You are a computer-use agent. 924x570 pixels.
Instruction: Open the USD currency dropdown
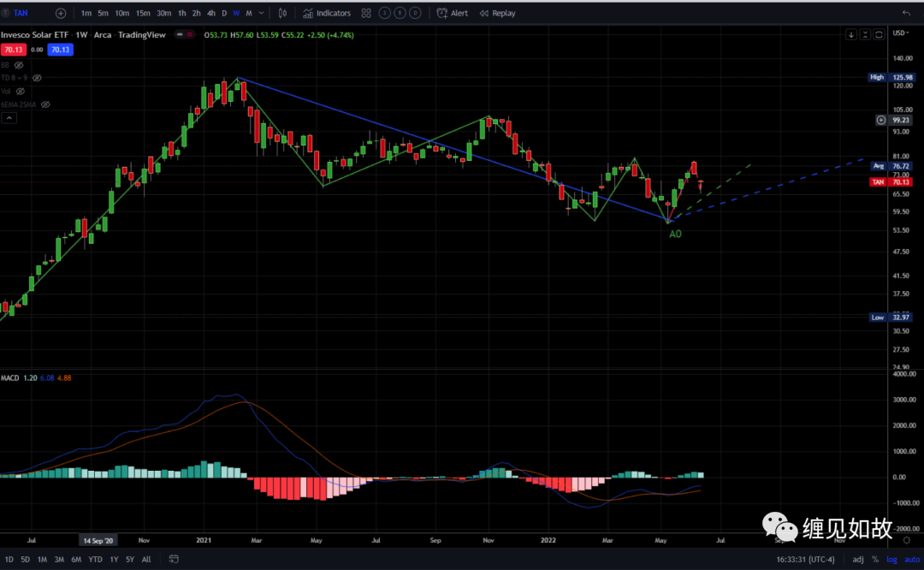(901, 33)
